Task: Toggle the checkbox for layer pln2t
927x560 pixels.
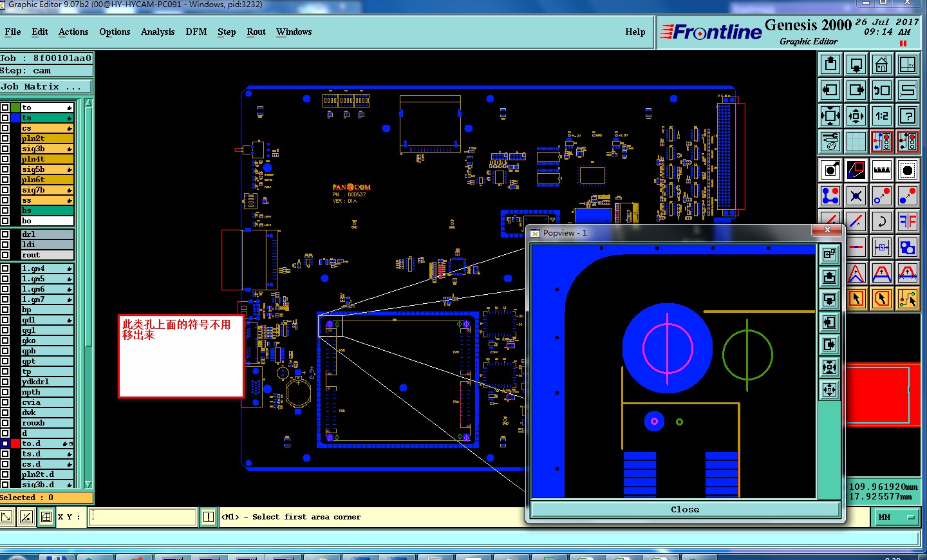Action: click(x=5, y=138)
